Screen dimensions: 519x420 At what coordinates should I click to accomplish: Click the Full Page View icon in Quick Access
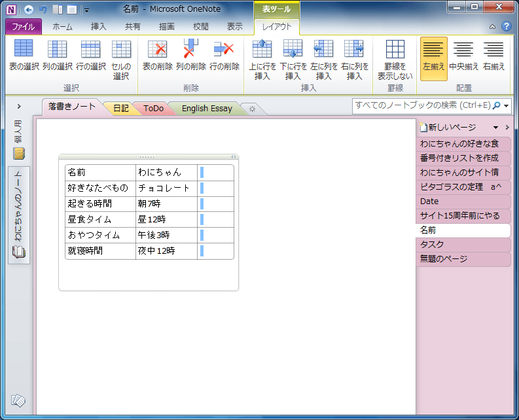(72, 10)
